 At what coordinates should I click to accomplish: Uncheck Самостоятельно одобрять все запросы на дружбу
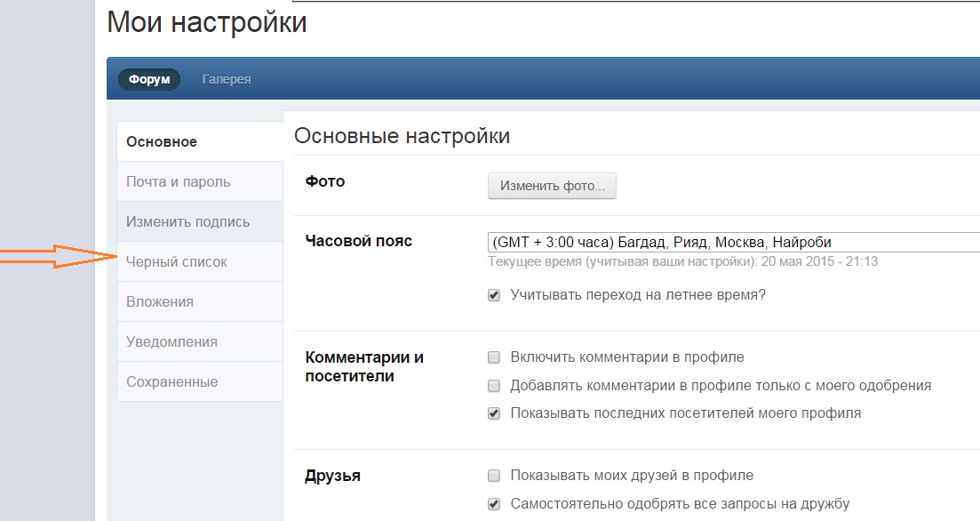pos(494,503)
